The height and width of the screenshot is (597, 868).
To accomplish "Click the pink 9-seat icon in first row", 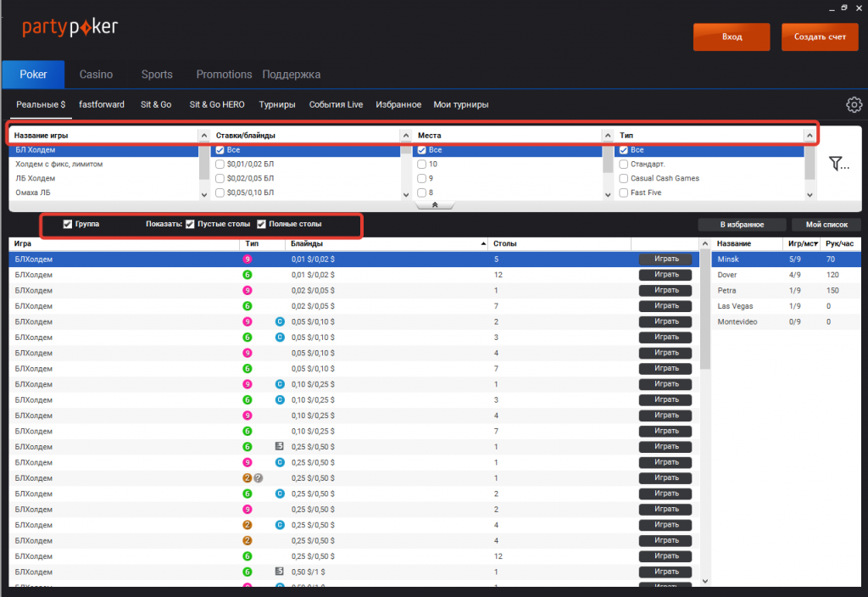I will [248, 259].
